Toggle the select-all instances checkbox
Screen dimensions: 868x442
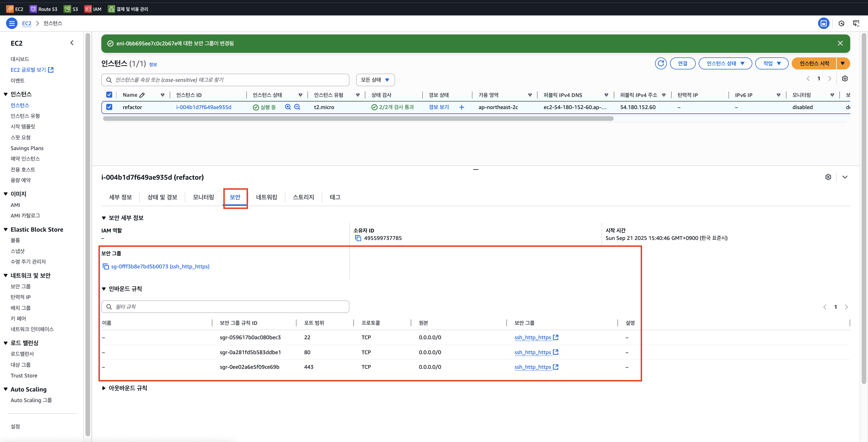(x=109, y=95)
